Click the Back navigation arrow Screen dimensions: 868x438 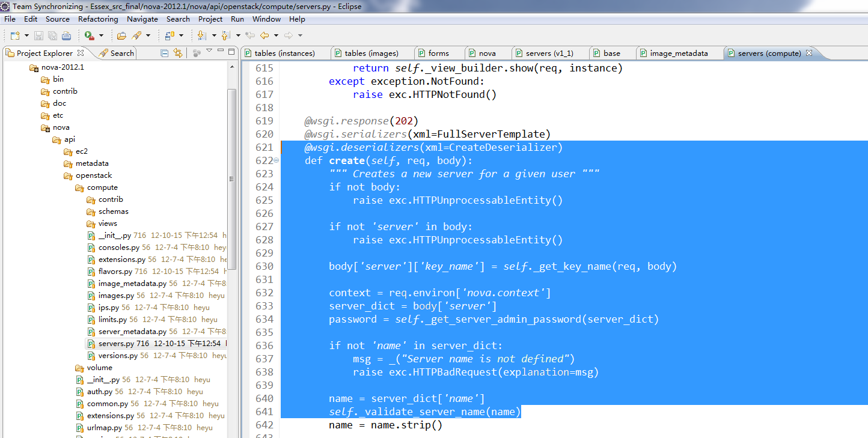264,35
